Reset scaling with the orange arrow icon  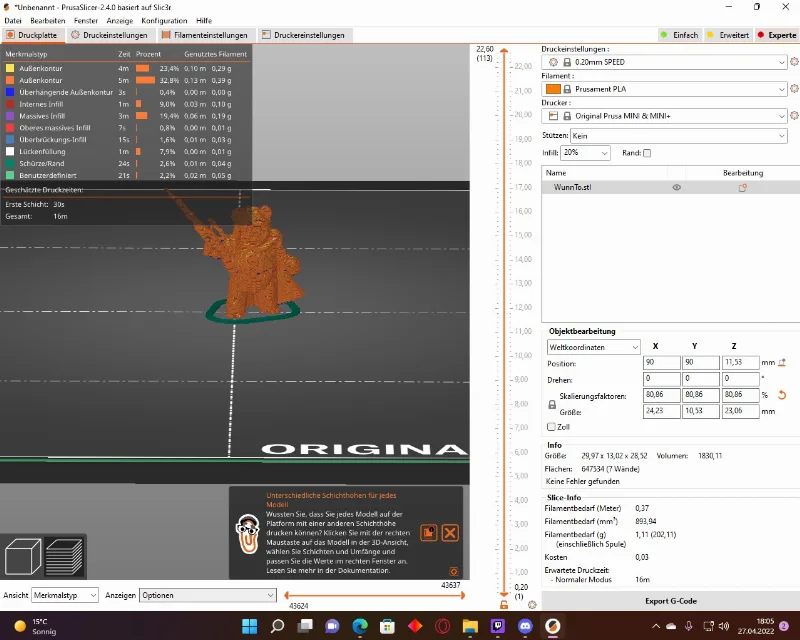(x=782, y=395)
